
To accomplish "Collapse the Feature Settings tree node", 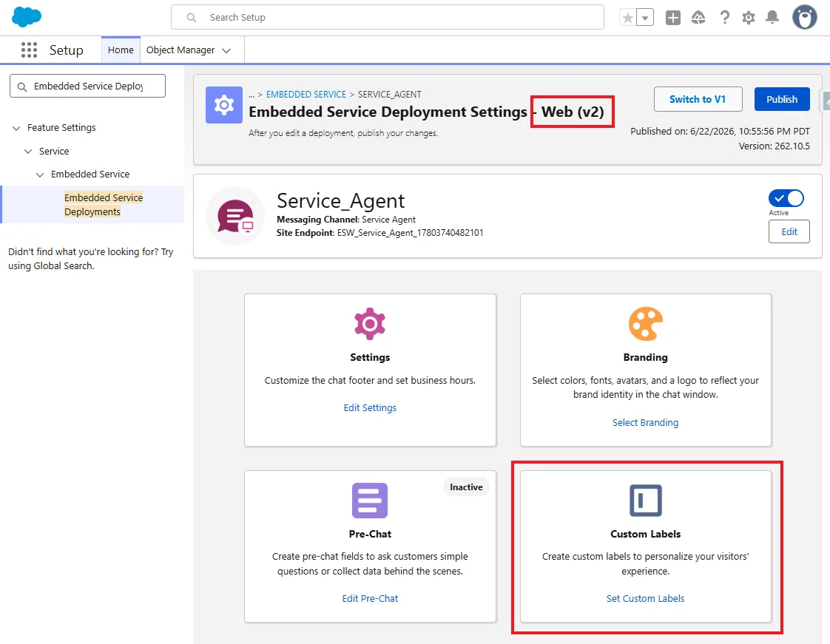I will (16, 128).
